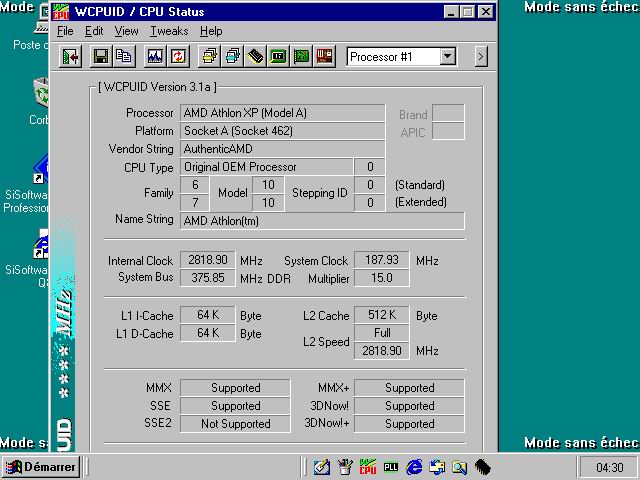Click the Multiplier value 15.0

[382, 278]
